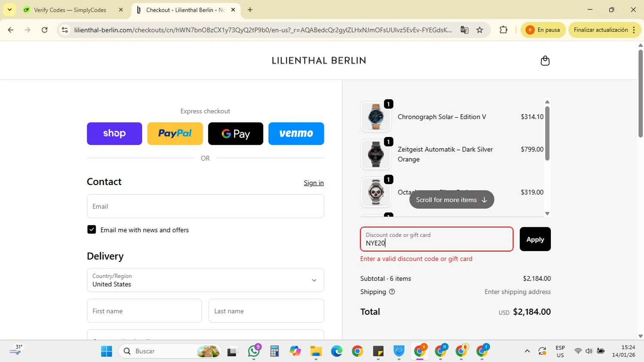
Task: Open the site information icon in address bar
Action: (65, 30)
